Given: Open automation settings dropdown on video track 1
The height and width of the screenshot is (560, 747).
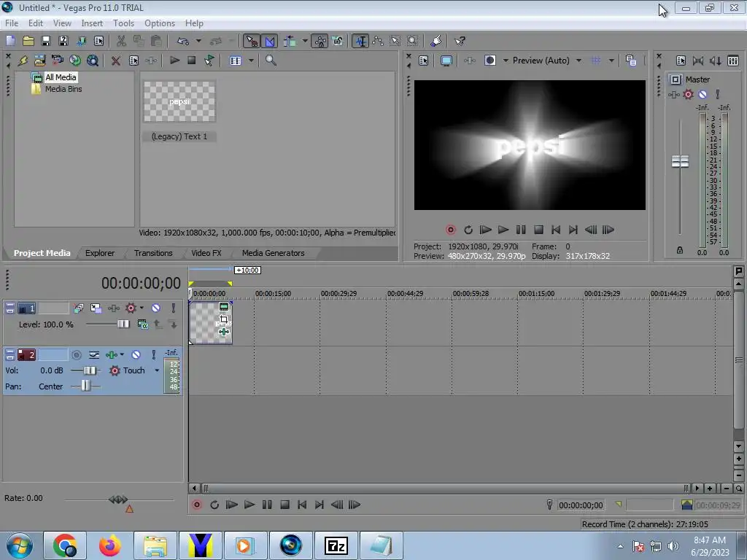Looking at the screenshot, I should click(142, 308).
